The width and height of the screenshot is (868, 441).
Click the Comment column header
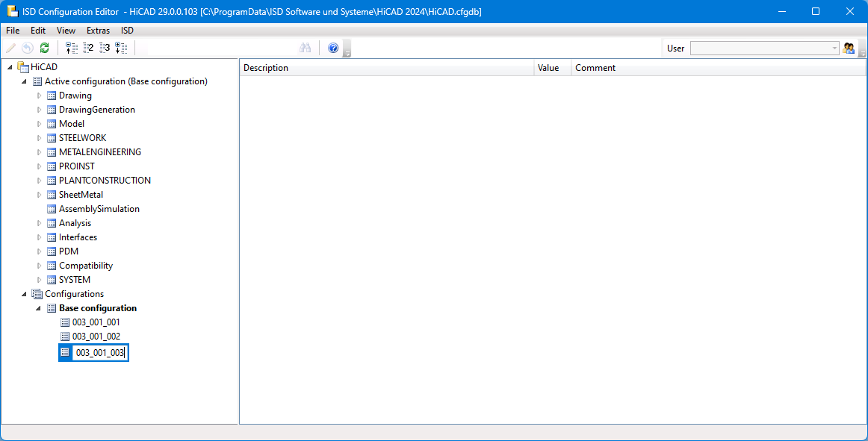point(718,68)
